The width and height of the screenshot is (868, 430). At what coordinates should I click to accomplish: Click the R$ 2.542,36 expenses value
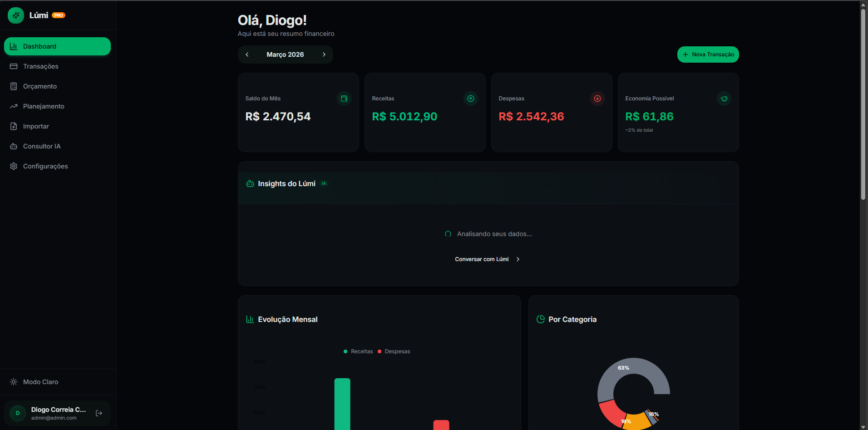(x=531, y=117)
